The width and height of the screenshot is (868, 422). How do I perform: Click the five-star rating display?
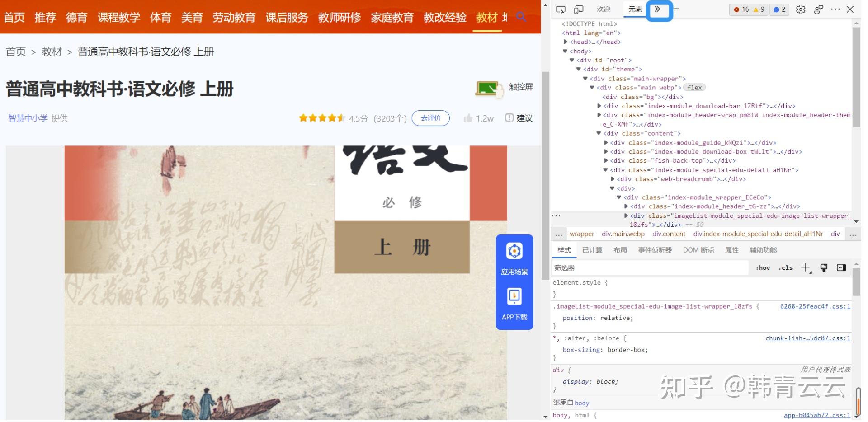322,118
